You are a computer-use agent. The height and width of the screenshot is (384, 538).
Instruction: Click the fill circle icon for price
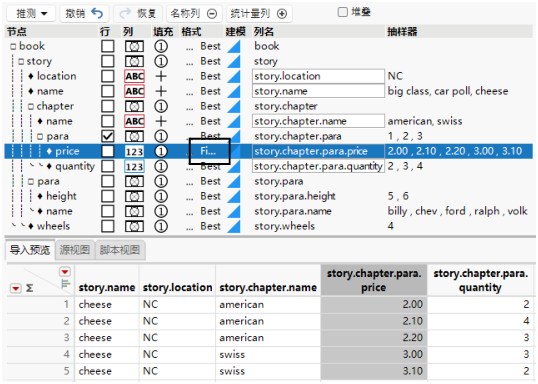(161, 151)
